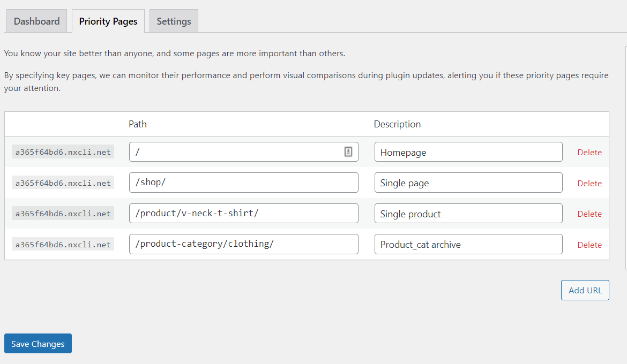Viewport: 627px width, 364px height.
Task: Remove the v-neck-t-shirt product row
Action: [589, 214]
